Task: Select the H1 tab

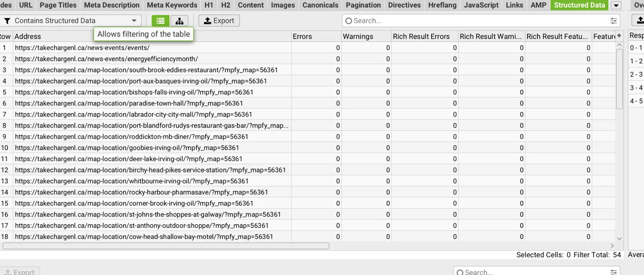Action: point(209,5)
